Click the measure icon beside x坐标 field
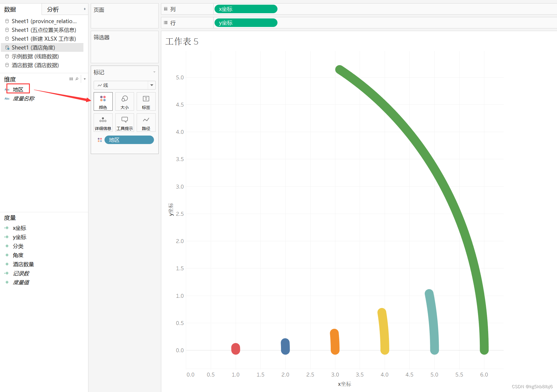Viewport: 557px width, 392px height. tap(7, 228)
